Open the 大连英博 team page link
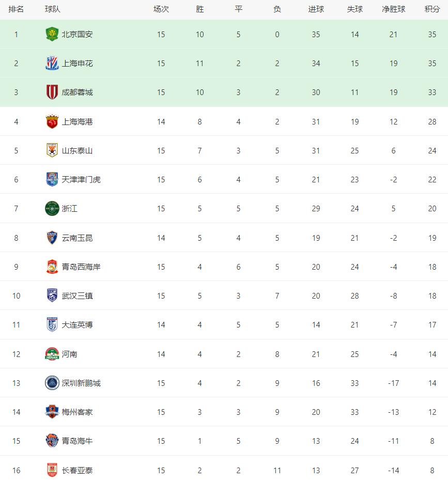 point(77,324)
